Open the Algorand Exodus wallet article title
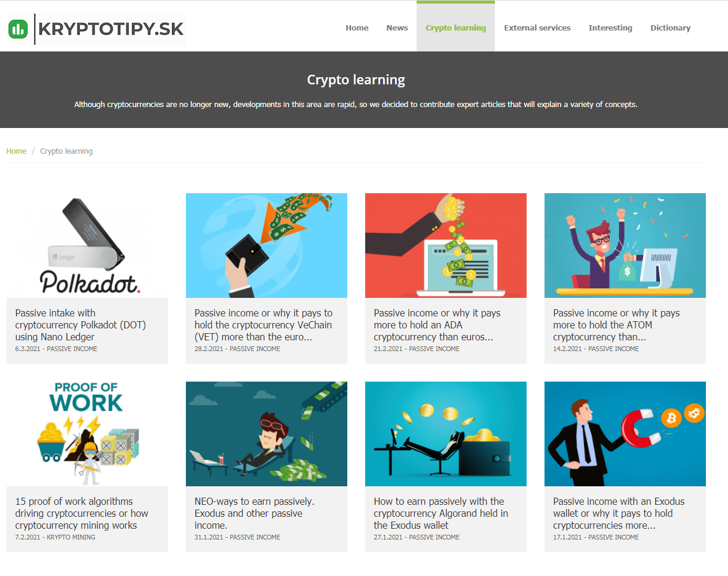This screenshot has height=576, width=728. pyautogui.click(x=441, y=513)
